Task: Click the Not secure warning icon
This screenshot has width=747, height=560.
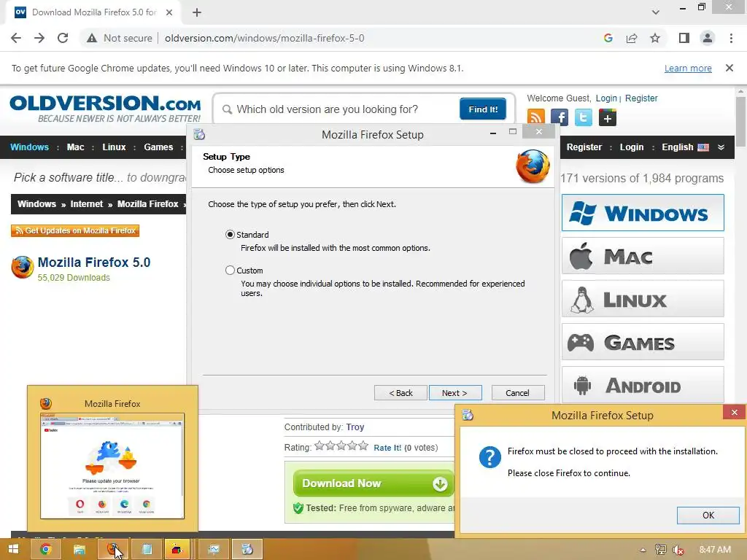Action: tap(92, 38)
